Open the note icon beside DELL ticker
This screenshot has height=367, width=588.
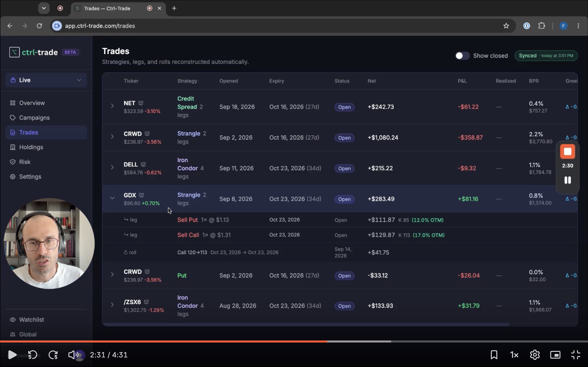(143, 165)
